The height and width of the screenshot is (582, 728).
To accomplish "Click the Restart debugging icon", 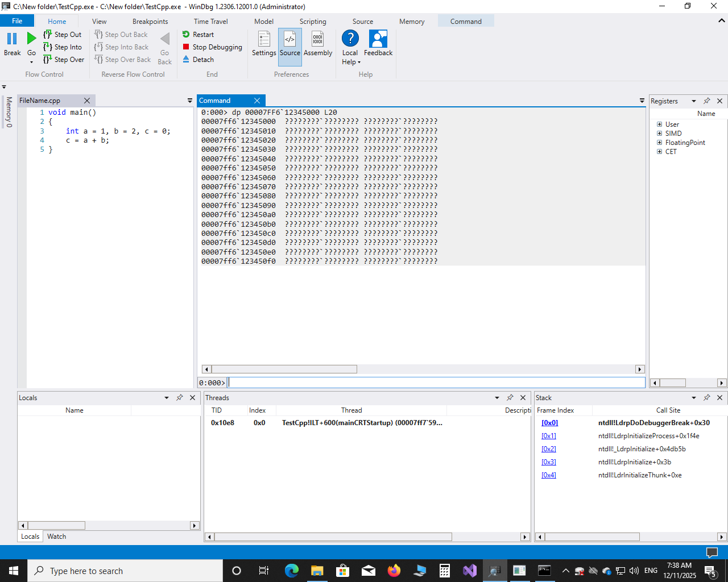I will click(186, 35).
